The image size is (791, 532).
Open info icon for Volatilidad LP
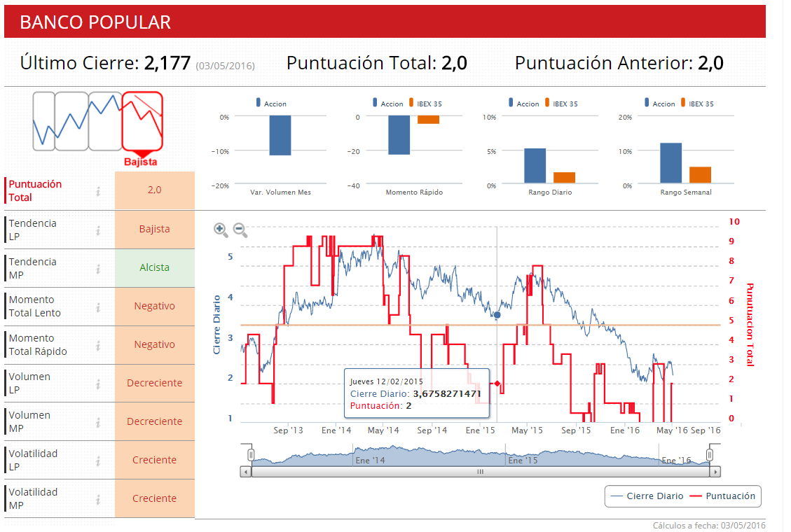point(98,461)
